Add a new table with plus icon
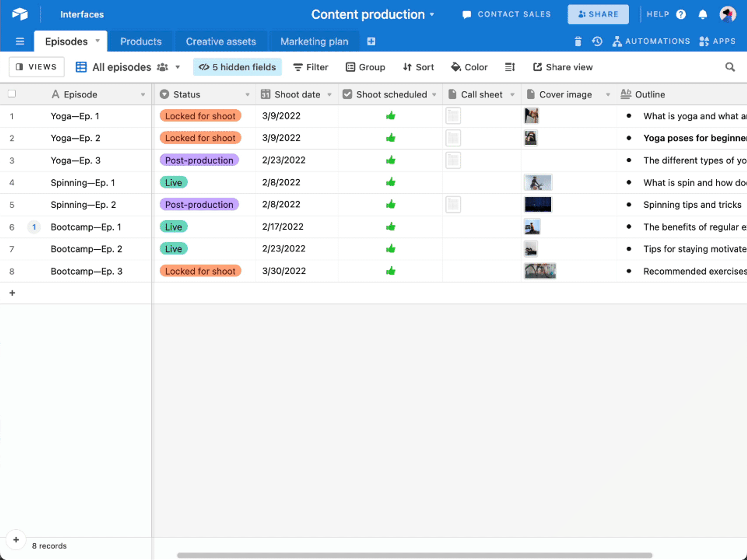The width and height of the screenshot is (747, 560). 371,42
